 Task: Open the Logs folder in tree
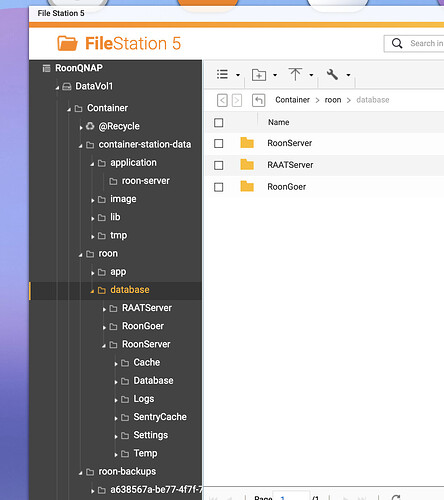coord(144,399)
